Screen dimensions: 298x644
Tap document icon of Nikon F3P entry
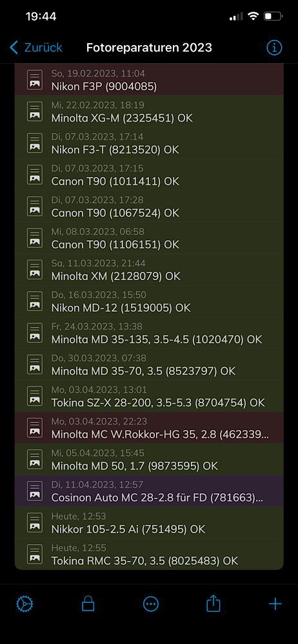pos(35,80)
